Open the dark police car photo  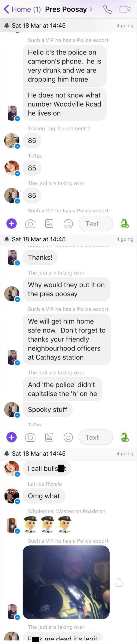point(66,582)
